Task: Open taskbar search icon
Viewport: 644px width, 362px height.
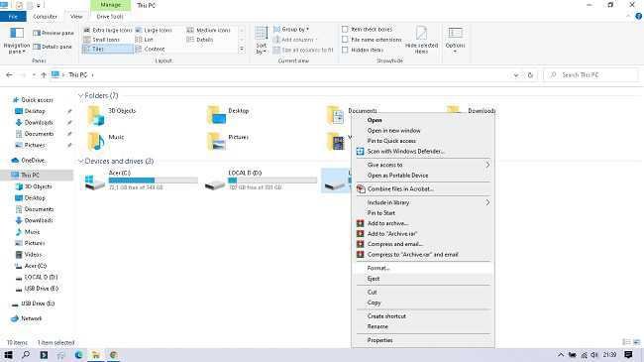Action: pyautogui.click(x=26, y=355)
